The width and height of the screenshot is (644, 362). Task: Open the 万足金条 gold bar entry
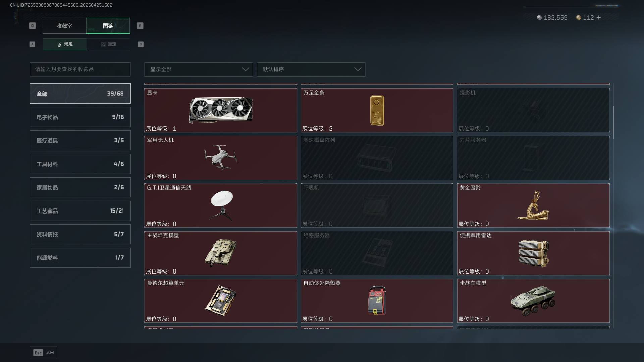[377, 110]
